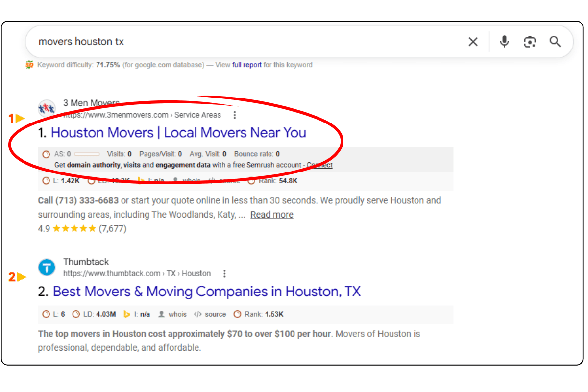Click the Connect link in the Semrush bar
Screen dimensions: 588x392
(x=320, y=165)
